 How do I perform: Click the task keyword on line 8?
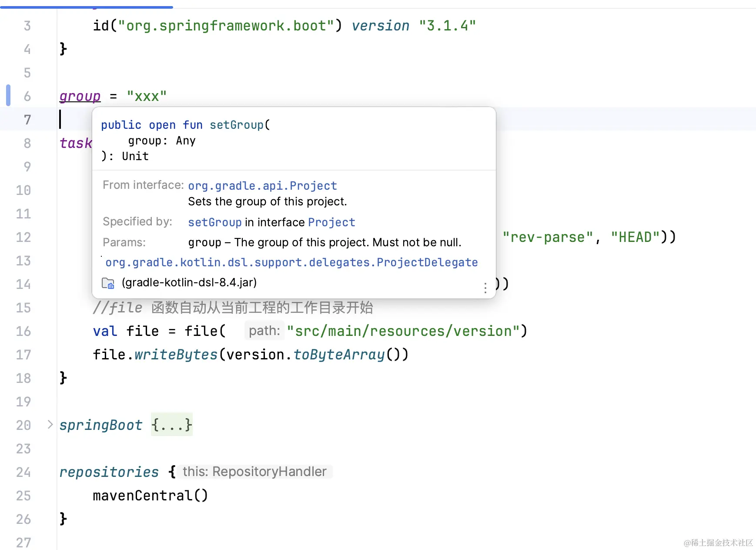[x=76, y=143]
